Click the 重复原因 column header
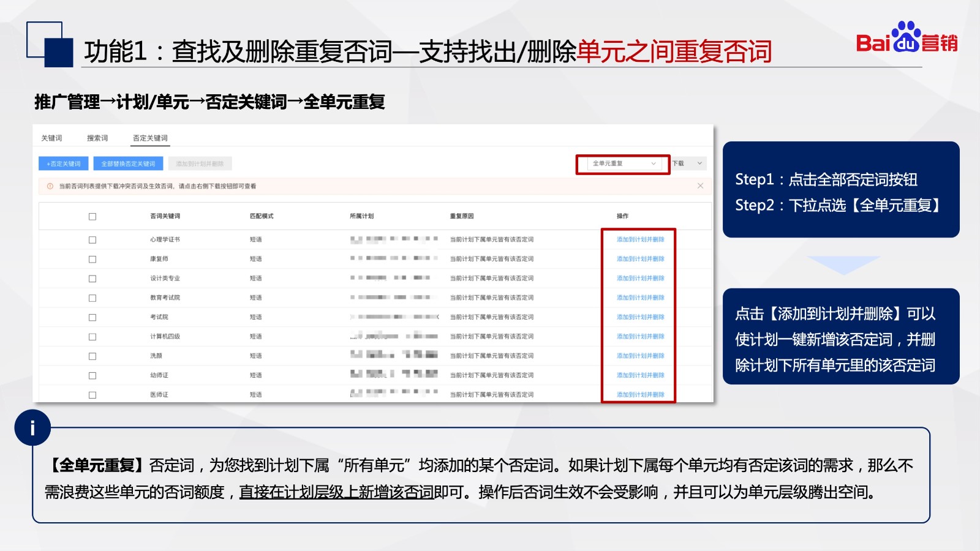The height and width of the screenshot is (551, 980). (x=462, y=216)
